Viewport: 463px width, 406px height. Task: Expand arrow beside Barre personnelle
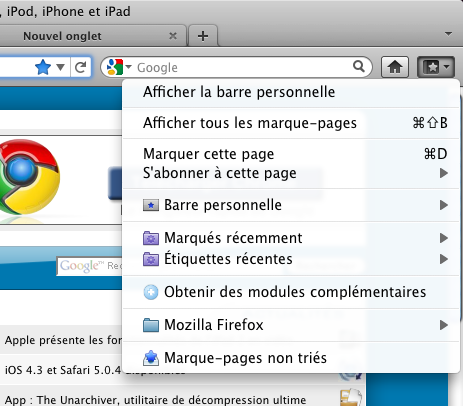(x=443, y=205)
